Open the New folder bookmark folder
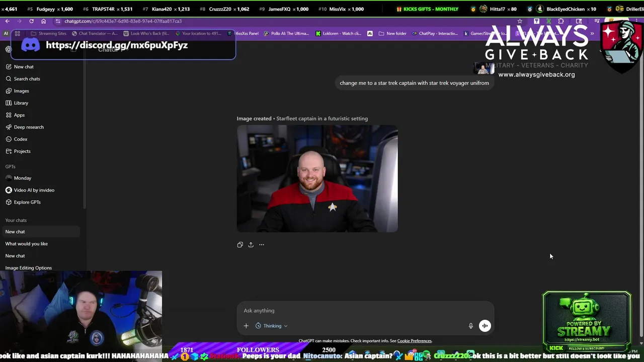 tap(392, 34)
